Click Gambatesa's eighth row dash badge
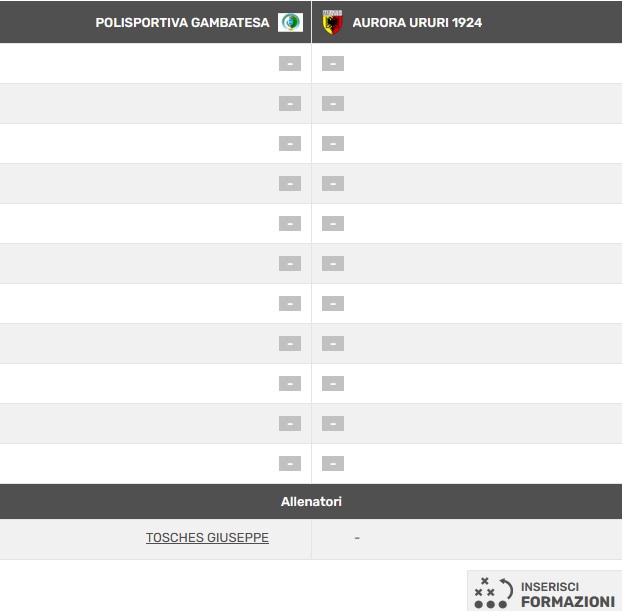The width and height of the screenshot is (622, 611). tap(290, 344)
